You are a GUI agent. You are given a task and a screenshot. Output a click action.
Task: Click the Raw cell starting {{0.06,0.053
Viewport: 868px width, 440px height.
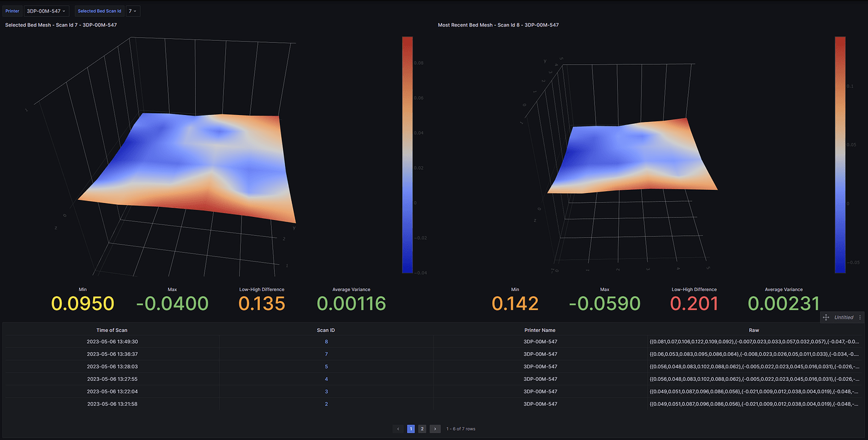pyautogui.click(x=754, y=355)
